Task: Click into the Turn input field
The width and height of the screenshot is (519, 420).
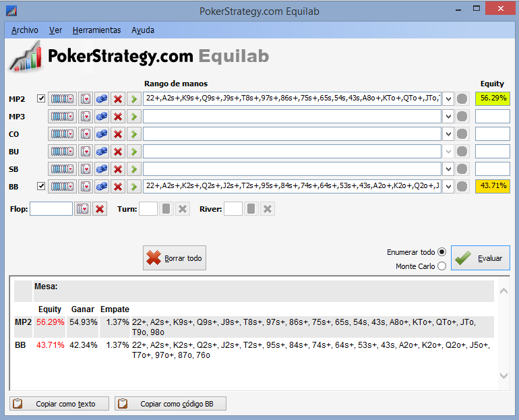Action: pos(148,209)
